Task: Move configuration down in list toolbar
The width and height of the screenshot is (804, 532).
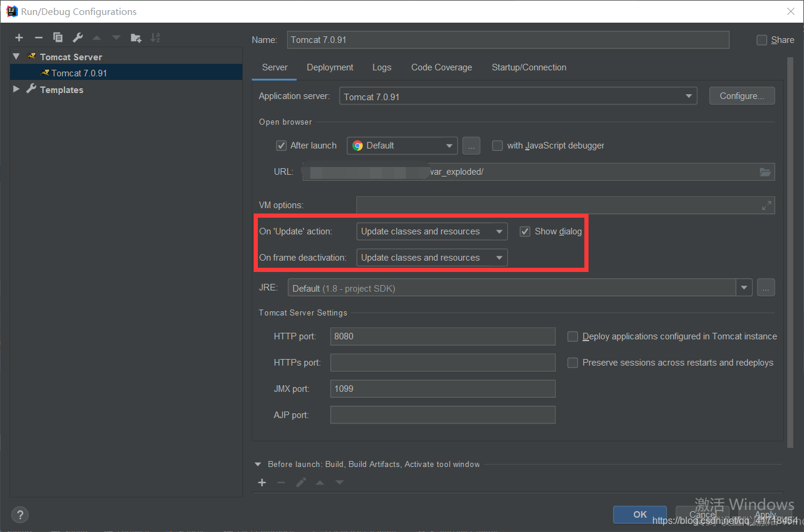Action: point(116,38)
